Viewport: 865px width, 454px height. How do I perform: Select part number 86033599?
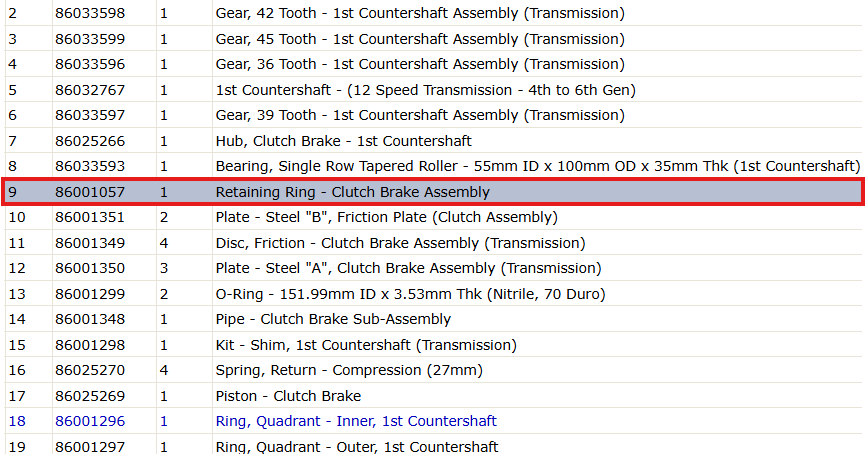[90, 39]
